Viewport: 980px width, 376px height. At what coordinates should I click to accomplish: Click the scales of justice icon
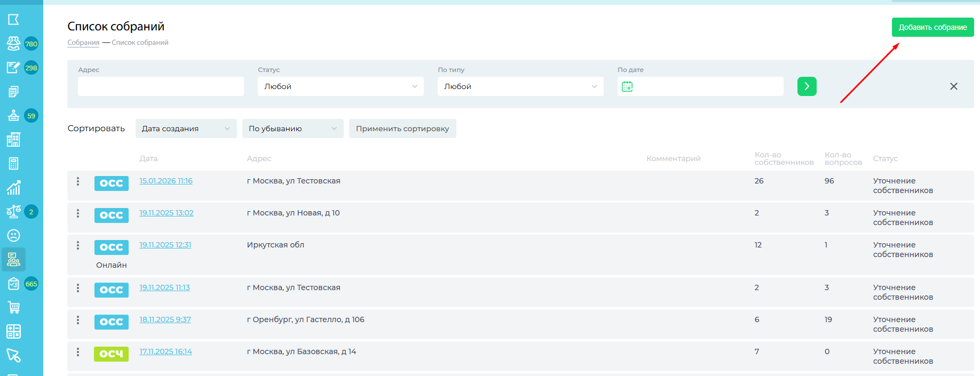click(13, 212)
